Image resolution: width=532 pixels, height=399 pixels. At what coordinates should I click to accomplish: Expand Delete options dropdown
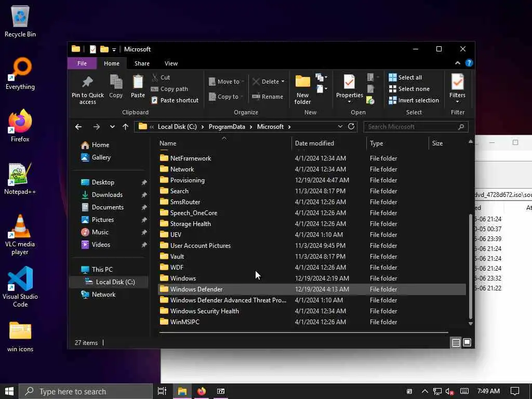click(x=283, y=82)
